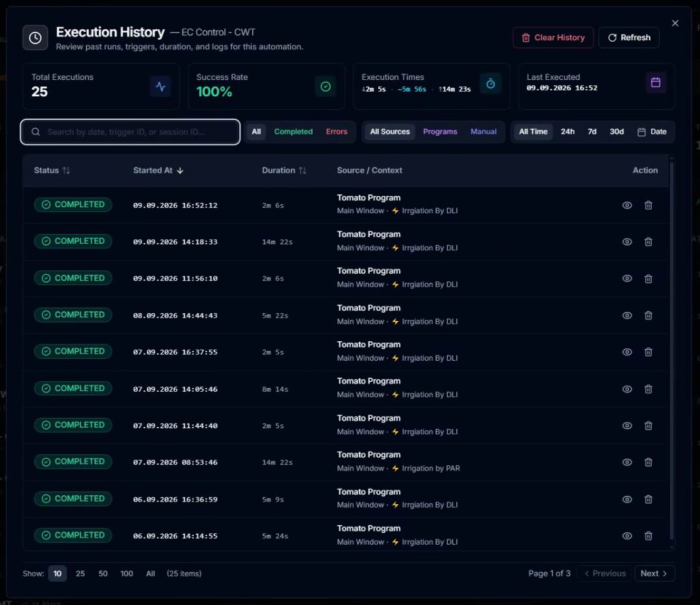View details of run 09.09.2026 11:56:10
This screenshot has height=605, width=700.
pyautogui.click(x=627, y=278)
